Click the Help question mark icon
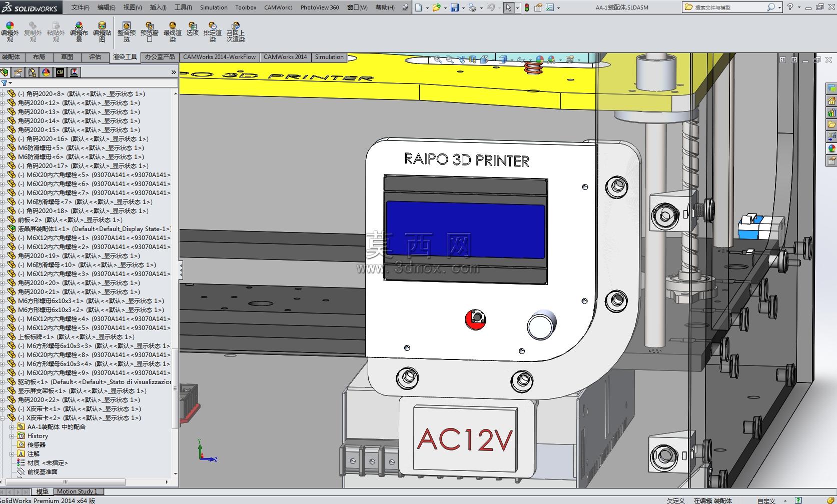 click(790, 7)
